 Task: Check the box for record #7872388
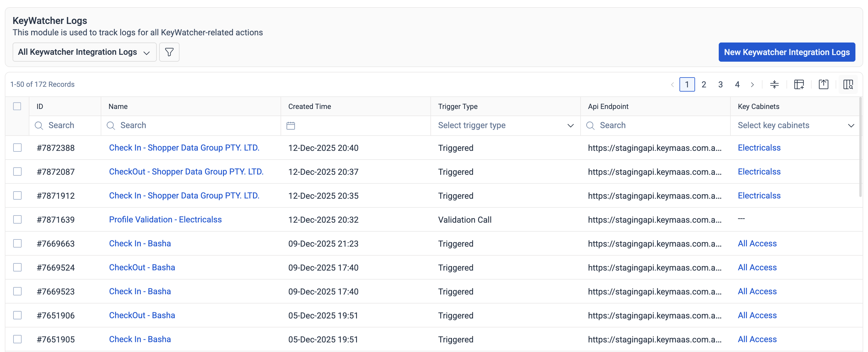17,148
